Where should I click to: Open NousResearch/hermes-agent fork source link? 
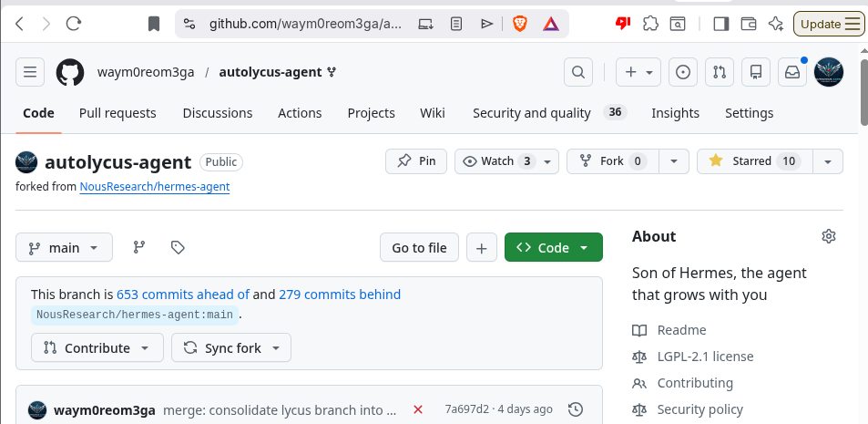[x=155, y=187]
